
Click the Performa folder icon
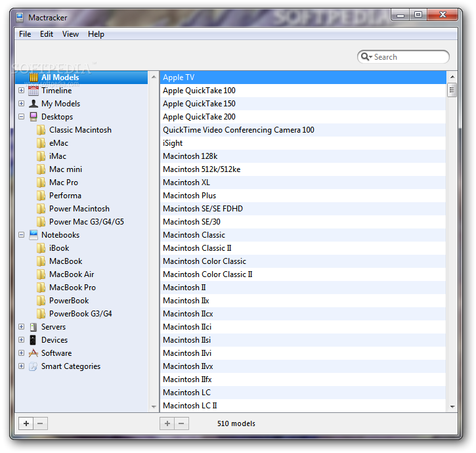pos(41,196)
